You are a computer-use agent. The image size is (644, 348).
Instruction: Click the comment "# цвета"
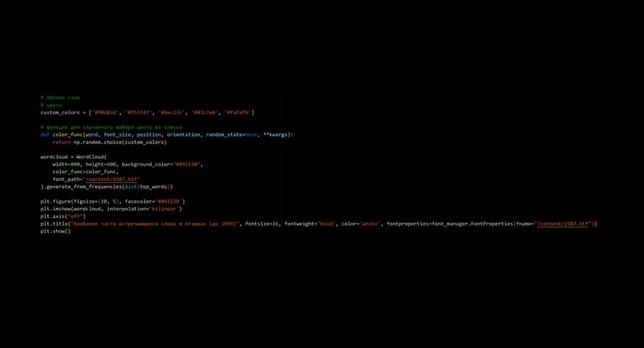point(51,105)
